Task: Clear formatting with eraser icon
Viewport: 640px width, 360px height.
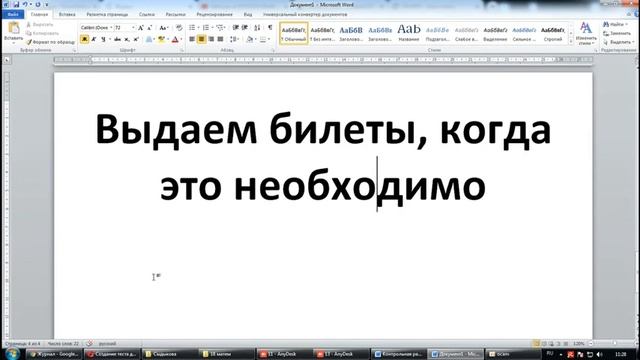Action: coord(179,28)
